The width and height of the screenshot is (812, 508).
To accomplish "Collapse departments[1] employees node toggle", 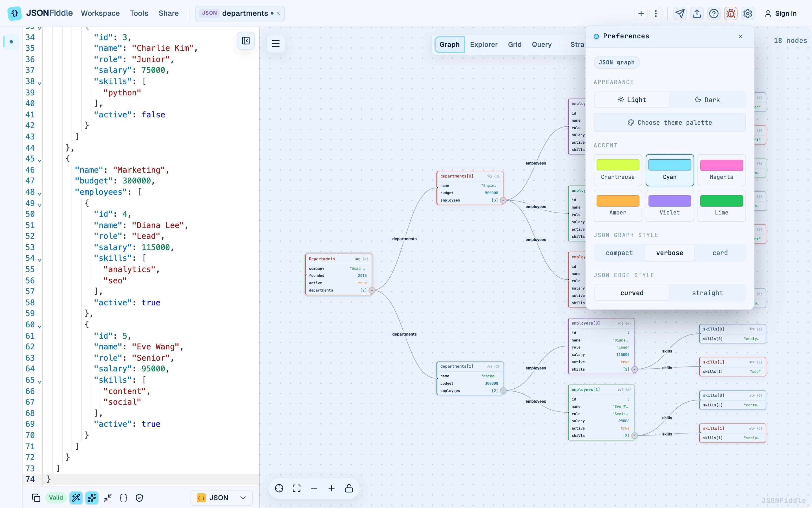I will pos(503,391).
